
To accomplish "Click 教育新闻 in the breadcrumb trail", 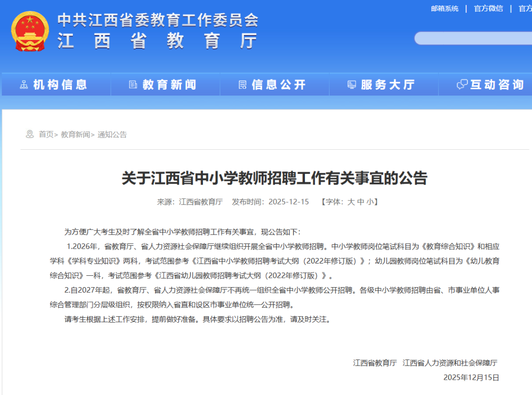I will click(x=75, y=134).
